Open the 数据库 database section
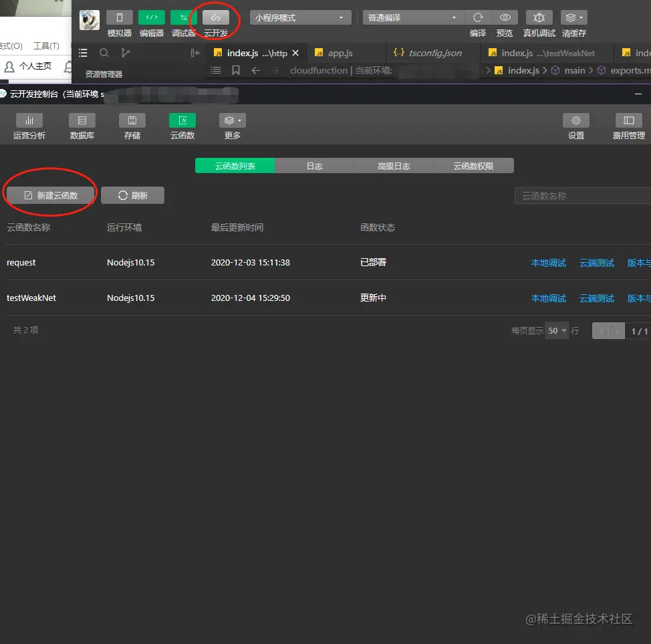The image size is (651, 644). point(82,126)
